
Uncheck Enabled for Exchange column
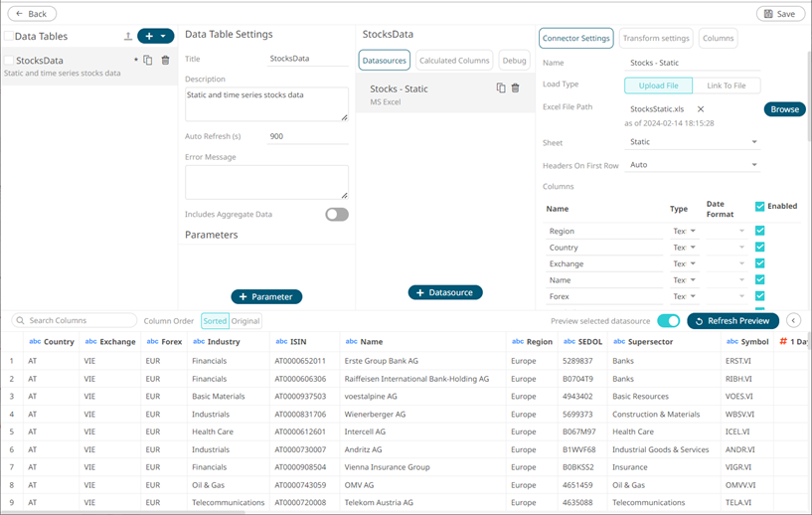point(759,263)
